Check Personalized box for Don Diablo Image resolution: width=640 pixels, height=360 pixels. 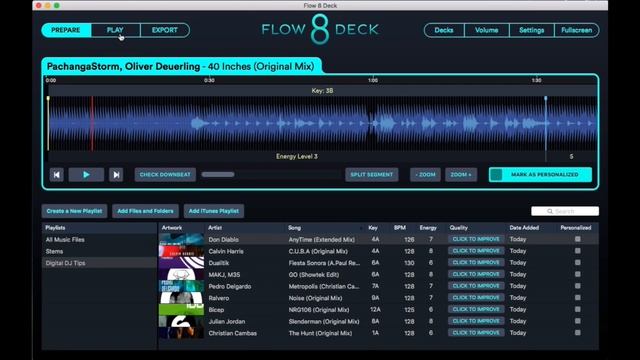(x=578, y=239)
